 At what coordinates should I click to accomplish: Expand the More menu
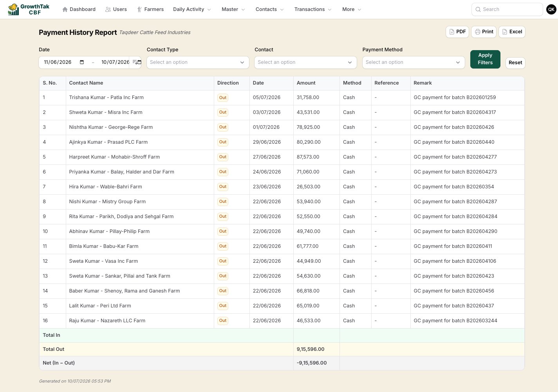(x=352, y=9)
